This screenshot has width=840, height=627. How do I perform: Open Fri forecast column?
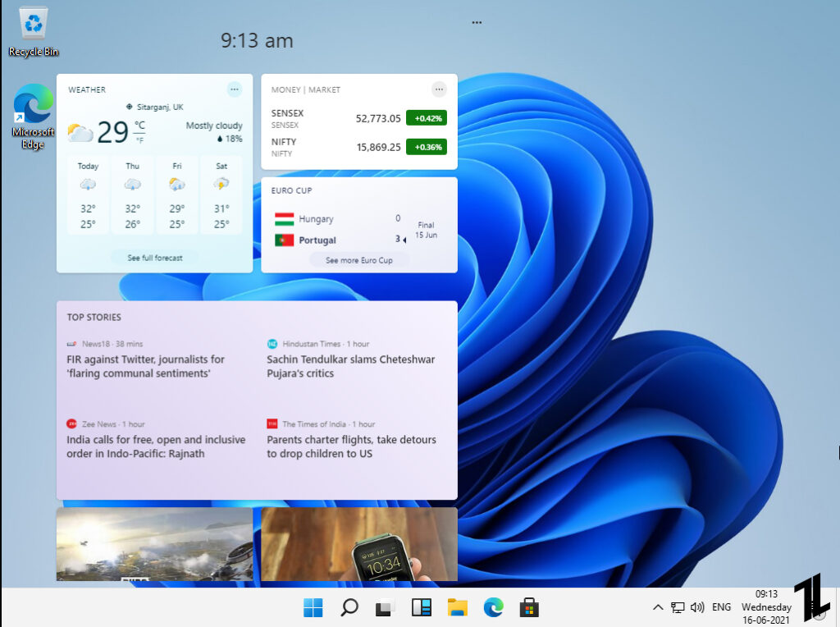177,195
